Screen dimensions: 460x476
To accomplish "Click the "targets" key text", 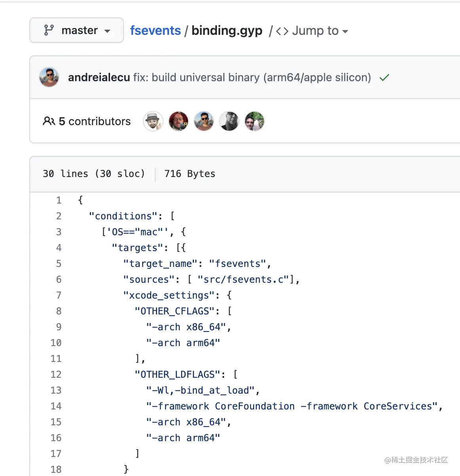I will pos(138,248).
